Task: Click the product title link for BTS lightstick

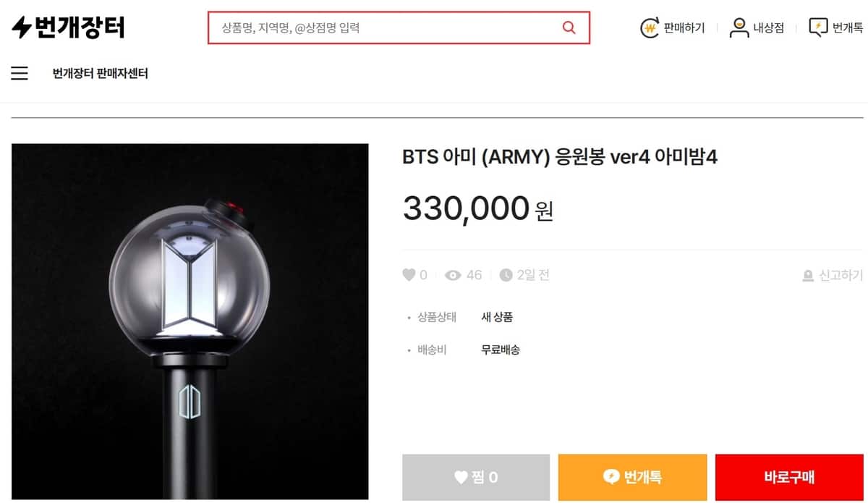Action: coord(561,156)
